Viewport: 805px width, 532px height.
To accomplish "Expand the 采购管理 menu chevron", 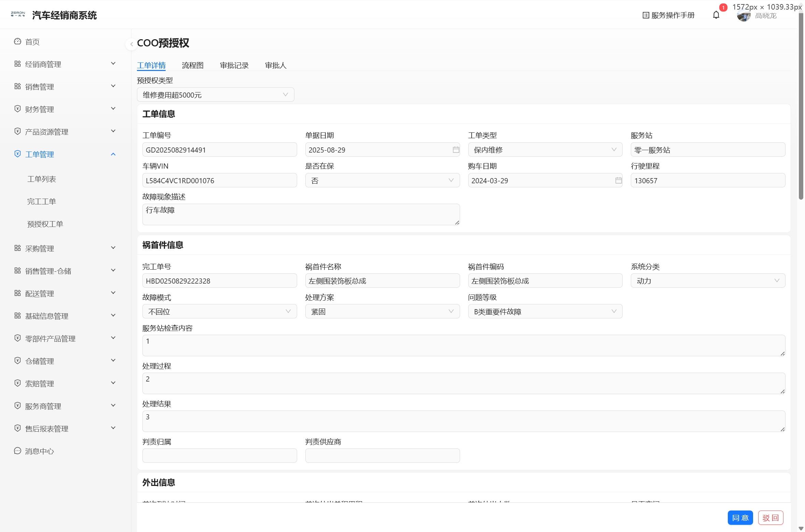I will point(113,248).
